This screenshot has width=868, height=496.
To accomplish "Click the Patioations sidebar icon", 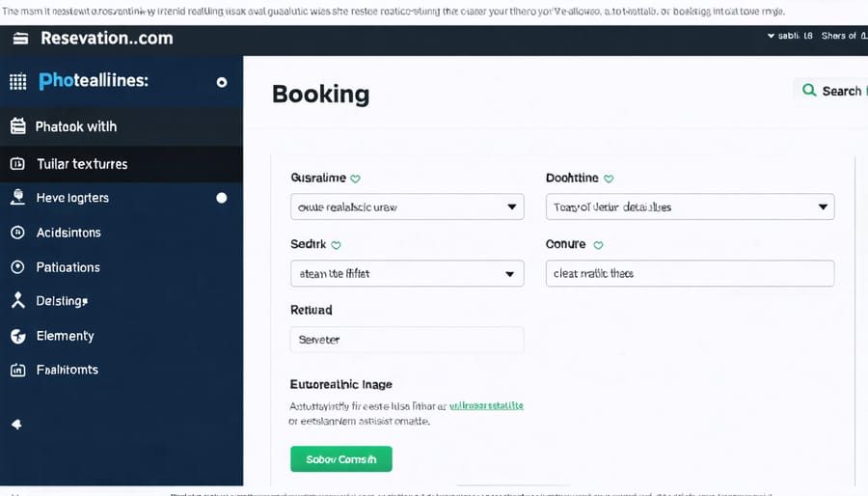I will (17, 267).
